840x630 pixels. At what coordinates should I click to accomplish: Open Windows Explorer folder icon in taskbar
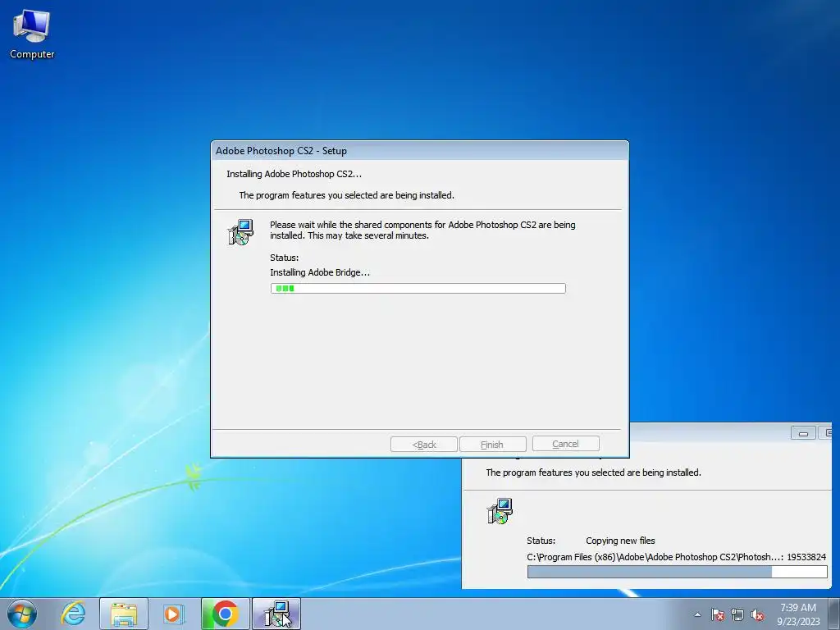(124, 614)
